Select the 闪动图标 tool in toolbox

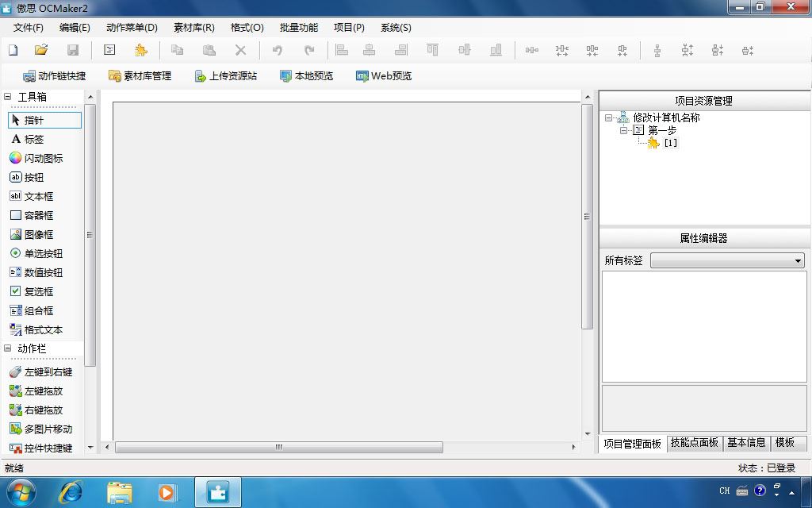(36, 158)
